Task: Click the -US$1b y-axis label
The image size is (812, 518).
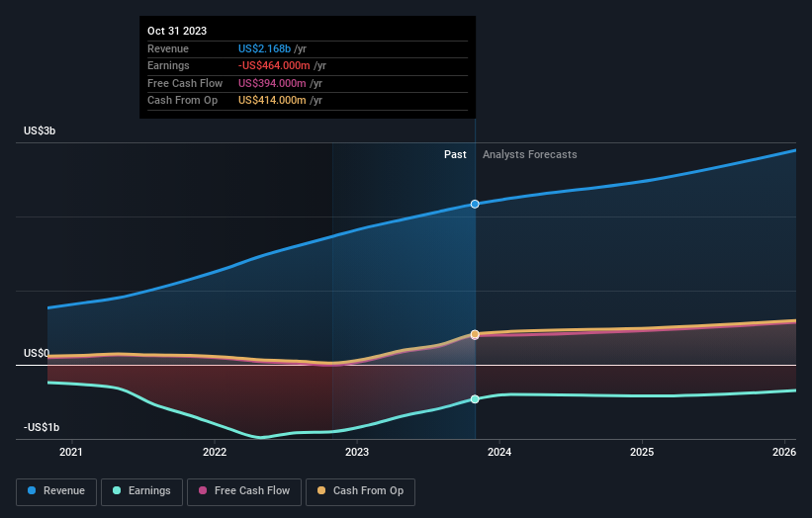Action: click(x=42, y=427)
